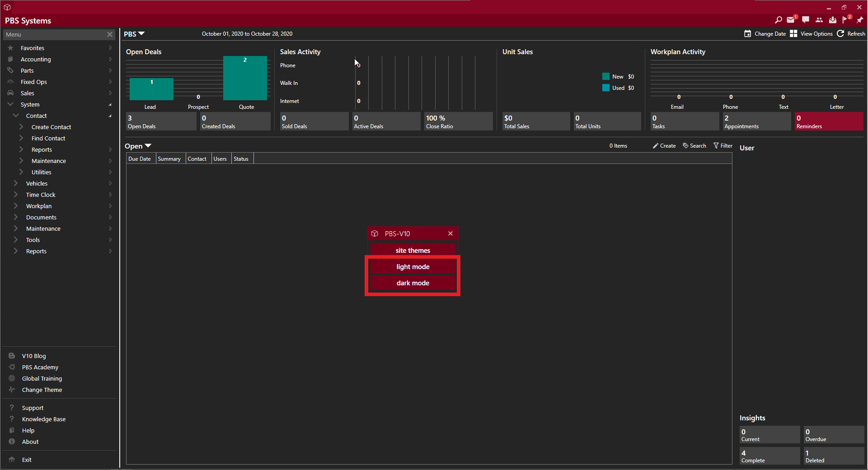Open the chat messages icon
Image resolution: width=868 pixels, height=470 pixels.
click(806, 20)
